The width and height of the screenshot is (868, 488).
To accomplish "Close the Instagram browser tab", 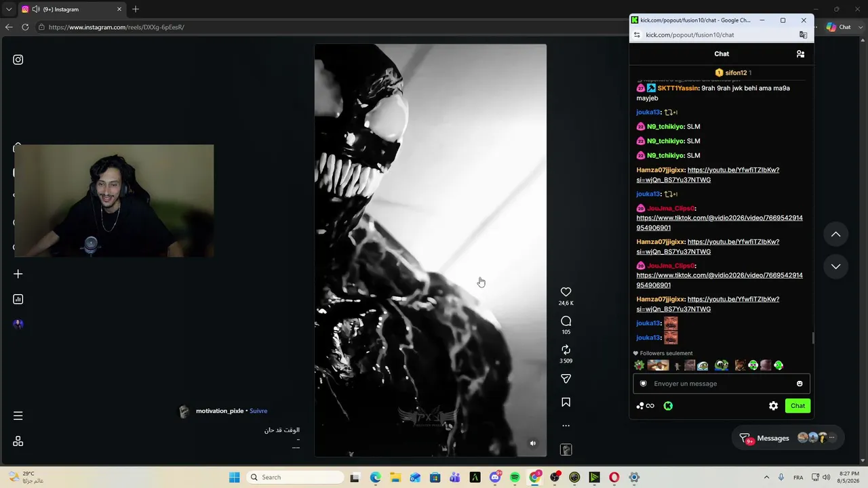I will pos(119,9).
